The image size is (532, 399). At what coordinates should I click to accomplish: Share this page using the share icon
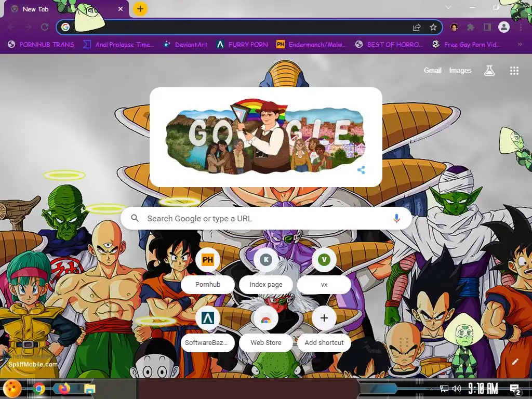tap(417, 28)
